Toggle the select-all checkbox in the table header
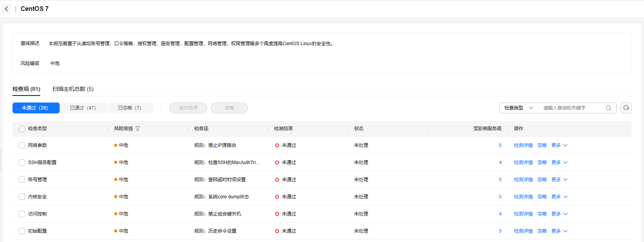The width and height of the screenshot is (644, 242). (x=22, y=129)
